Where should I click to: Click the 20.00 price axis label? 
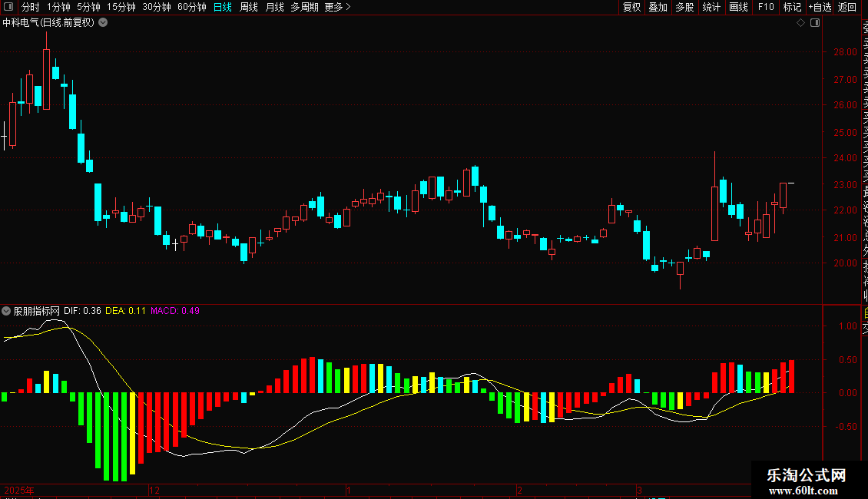point(845,263)
